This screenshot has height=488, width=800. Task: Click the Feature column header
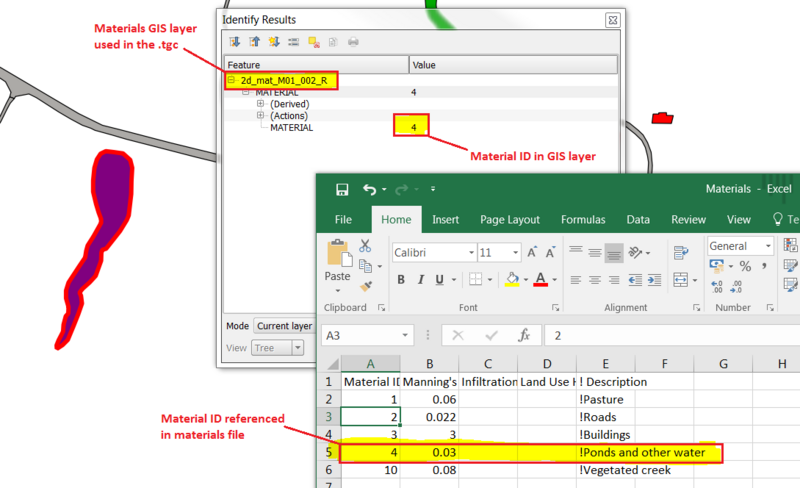pyautogui.click(x=317, y=65)
